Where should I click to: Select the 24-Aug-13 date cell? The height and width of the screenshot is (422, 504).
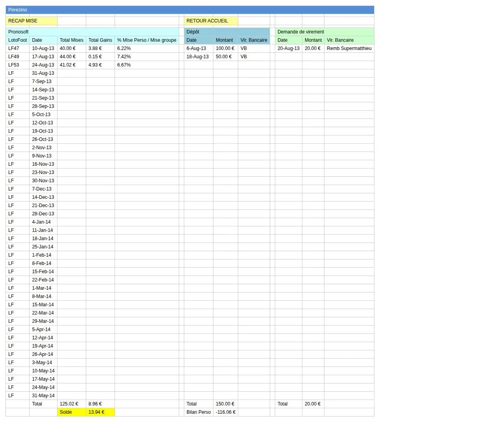point(43,65)
